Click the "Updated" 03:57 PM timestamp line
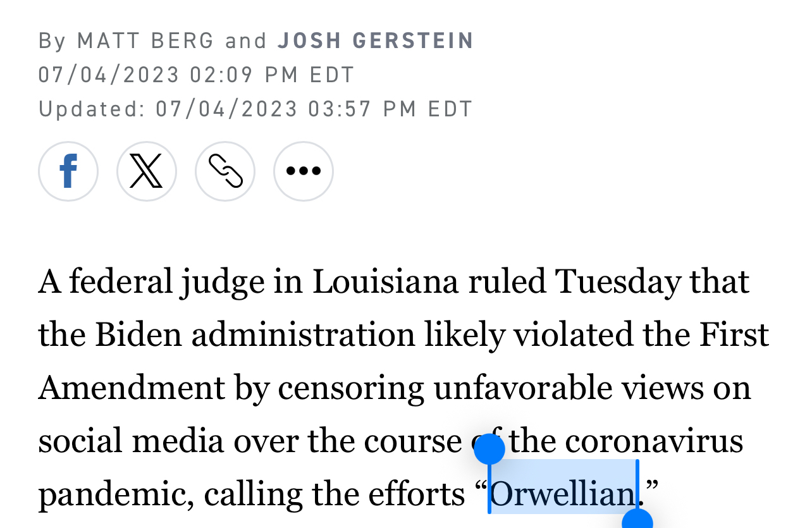 [255, 109]
